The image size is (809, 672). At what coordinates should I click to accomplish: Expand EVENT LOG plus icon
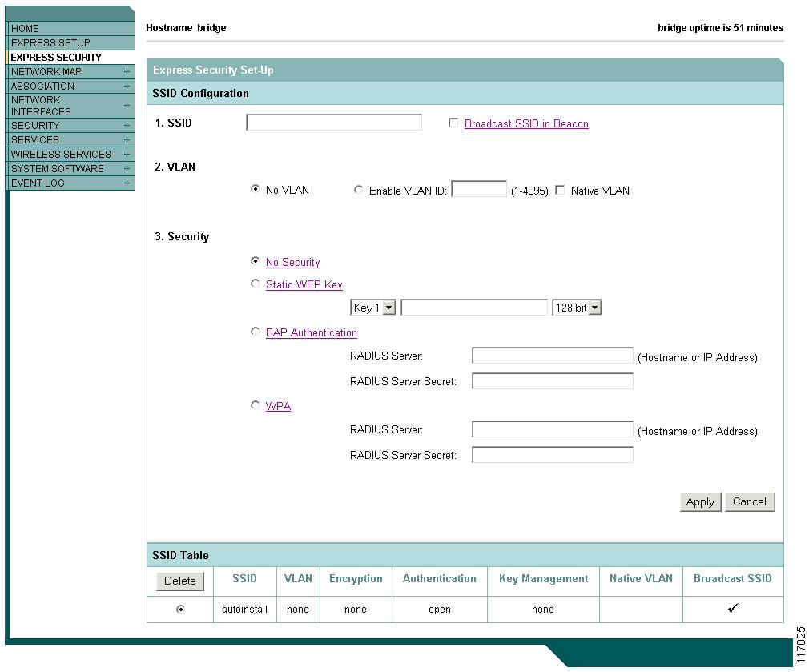click(x=127, y=183)
